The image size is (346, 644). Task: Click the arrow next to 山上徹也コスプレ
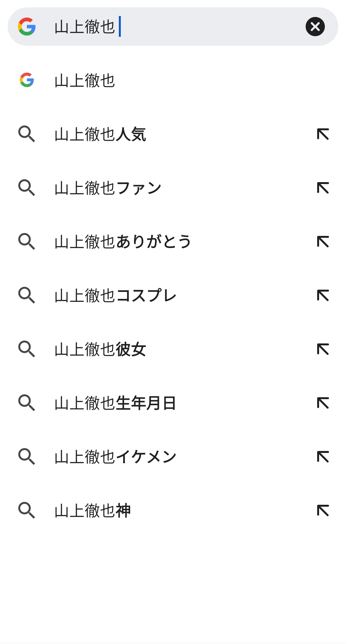pyautogui.click(x=323, y=295)
